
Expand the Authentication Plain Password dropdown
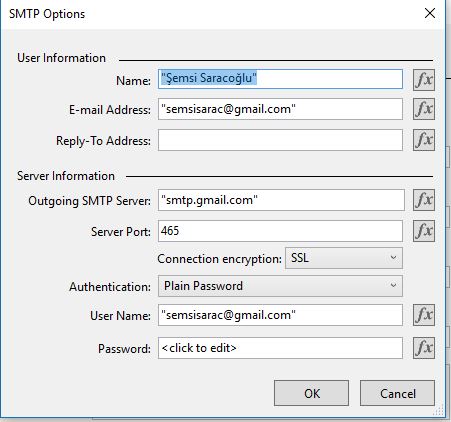tap(280, 286)
